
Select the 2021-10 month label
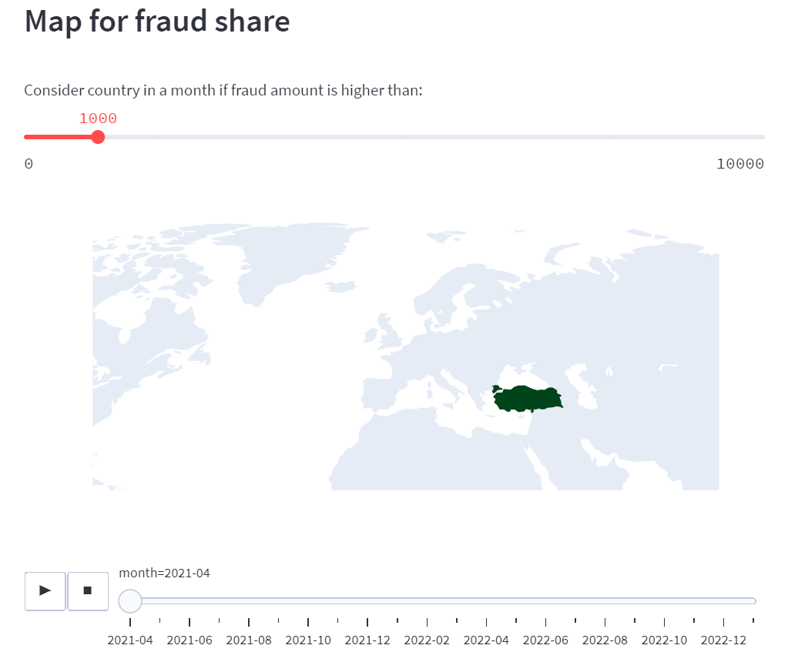click(308, 640)
